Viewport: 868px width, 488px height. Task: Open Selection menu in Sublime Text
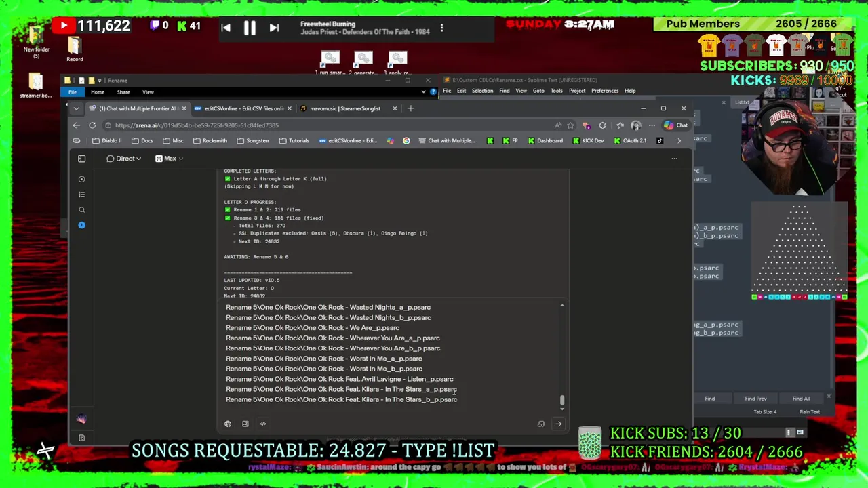coord(482,91)
